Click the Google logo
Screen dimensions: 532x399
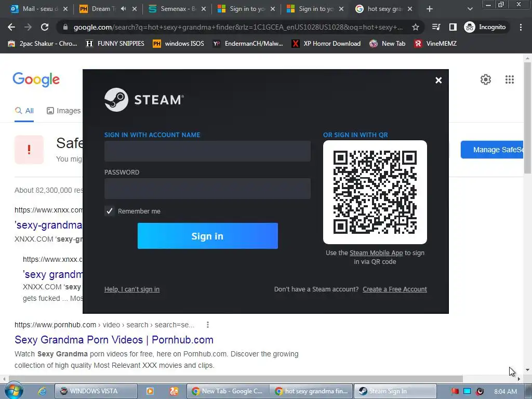coord(36,79)
